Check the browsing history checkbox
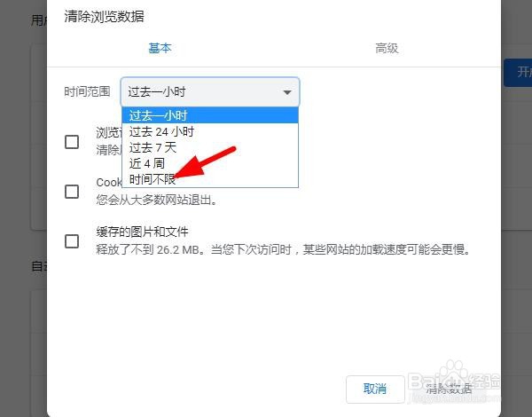 click(72, 142)
